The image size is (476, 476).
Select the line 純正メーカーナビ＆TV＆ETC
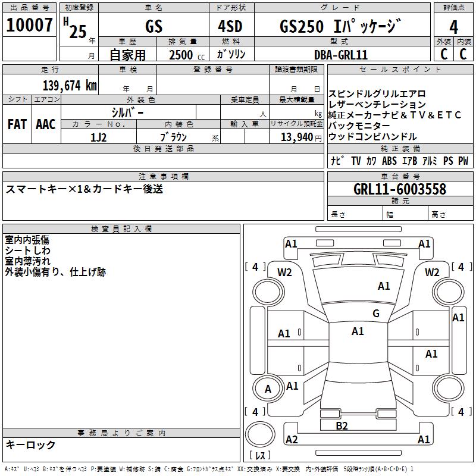(x=394, y=115)
